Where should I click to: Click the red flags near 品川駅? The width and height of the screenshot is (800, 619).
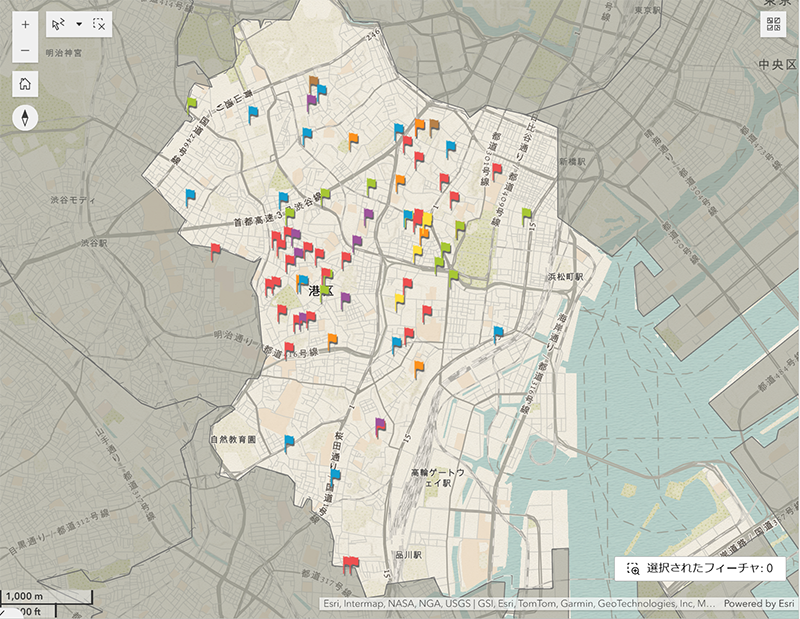(349, 564)
